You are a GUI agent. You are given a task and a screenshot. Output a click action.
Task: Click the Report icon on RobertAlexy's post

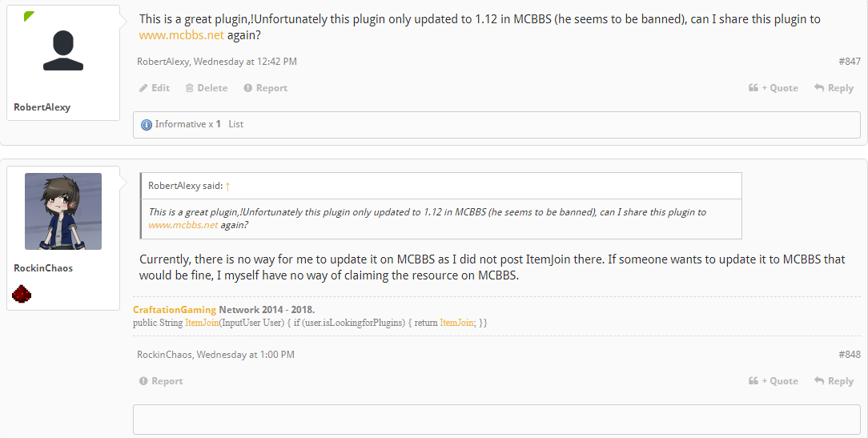point(248,88)
